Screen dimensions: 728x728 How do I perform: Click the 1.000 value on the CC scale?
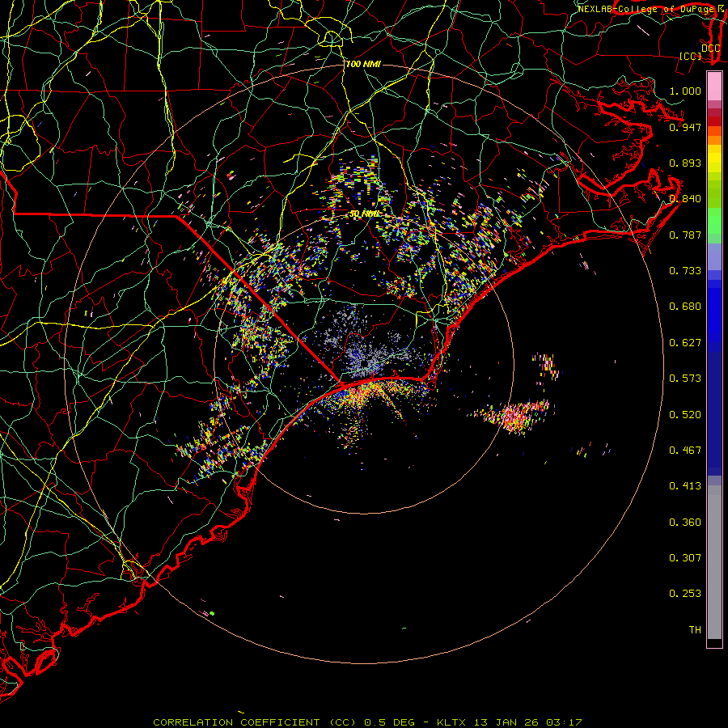tap(685, 91)
